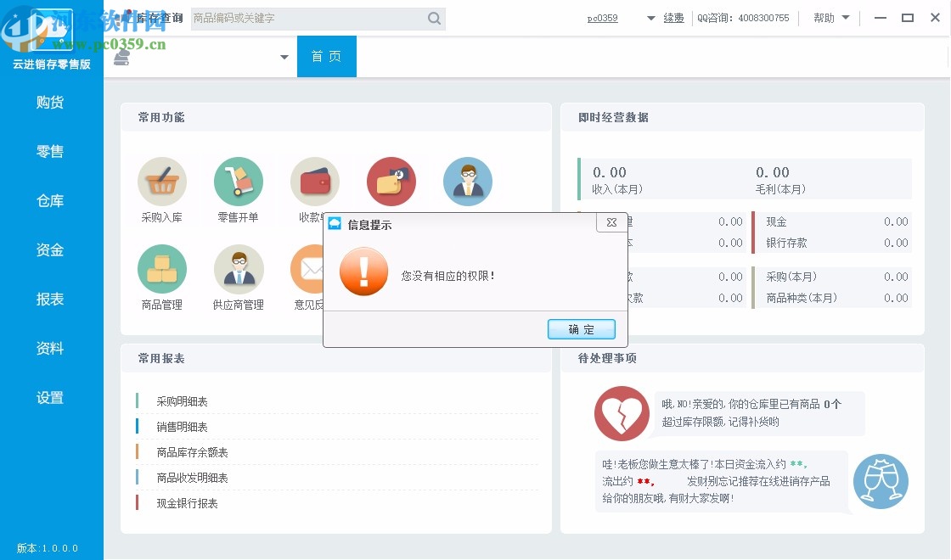This screenshot has height=560, width=951.
Task: Open the 收款单 receipt icon
Action: point(315,181)
